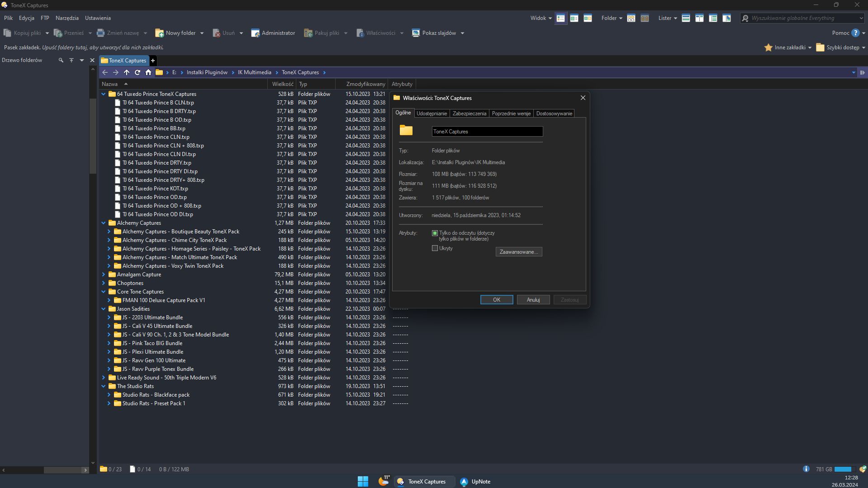Switch to the Udostępnianie tab
The image size is (868, 488).
point(432,114)
